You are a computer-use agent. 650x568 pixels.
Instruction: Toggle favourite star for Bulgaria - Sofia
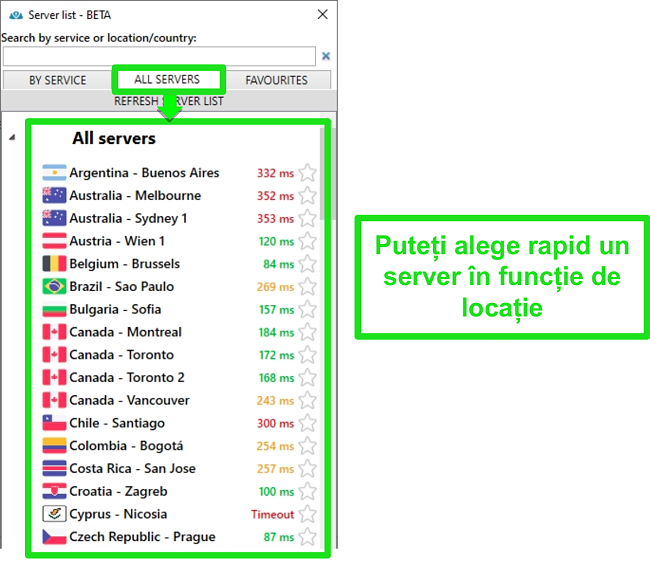tap(308, 310)
